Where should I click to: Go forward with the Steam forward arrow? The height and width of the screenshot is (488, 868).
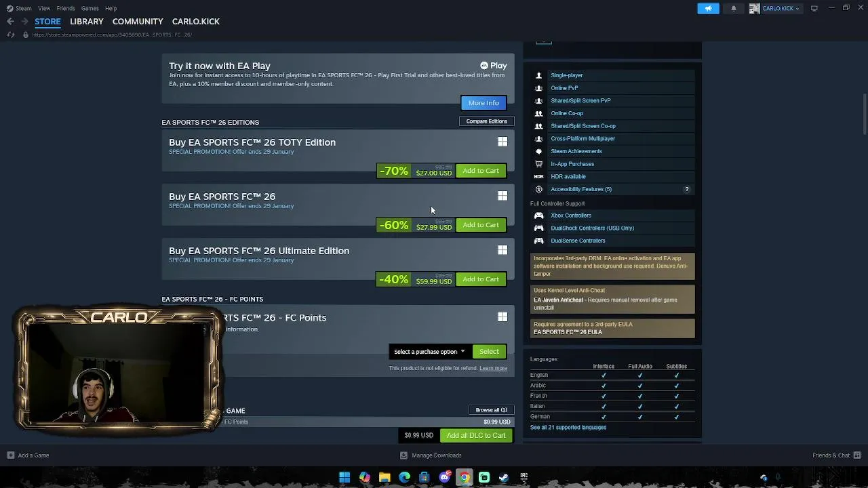[x=24, y=22]
